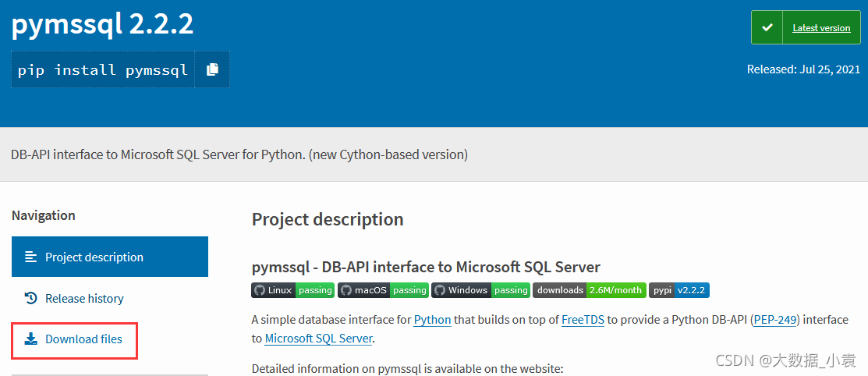
Task: Open the PEP-249 link
Action: pyautogui.click(x=776, y=320)
